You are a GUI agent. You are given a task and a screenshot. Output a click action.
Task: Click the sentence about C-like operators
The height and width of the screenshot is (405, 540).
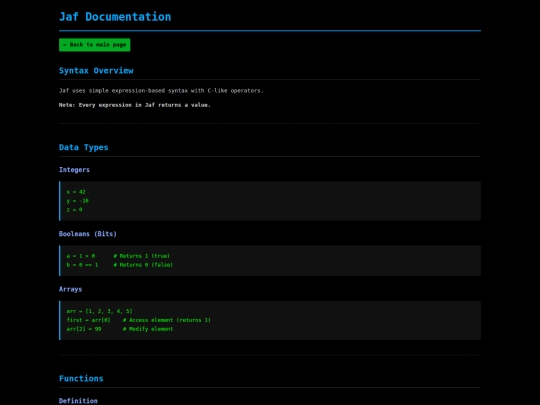[x=161, y=91]
